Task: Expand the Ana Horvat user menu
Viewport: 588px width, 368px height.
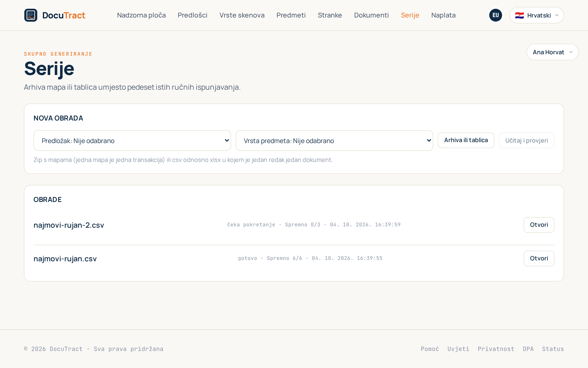Action: [x=552, y=52]
